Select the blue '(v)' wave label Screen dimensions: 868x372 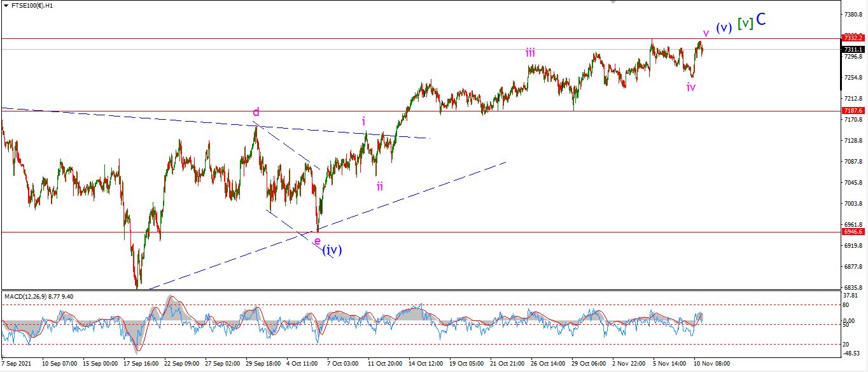(724, 28)
